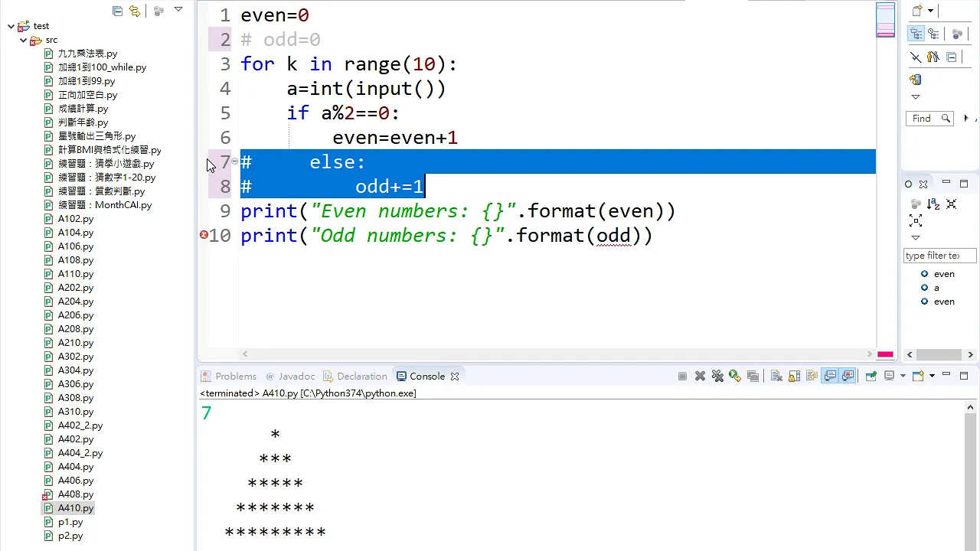This screenshot has height=551, width=980.
Task: Collapse the code fold marker on line 7
Action: (x=234, y=161)
